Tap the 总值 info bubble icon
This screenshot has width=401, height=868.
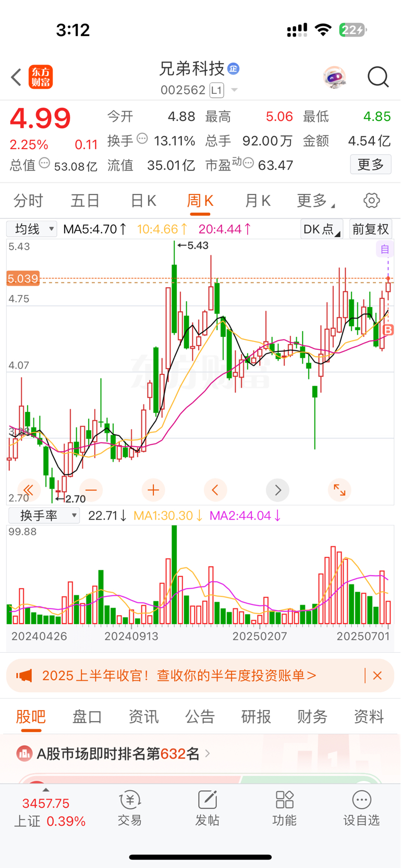click(x=45, y=163)
